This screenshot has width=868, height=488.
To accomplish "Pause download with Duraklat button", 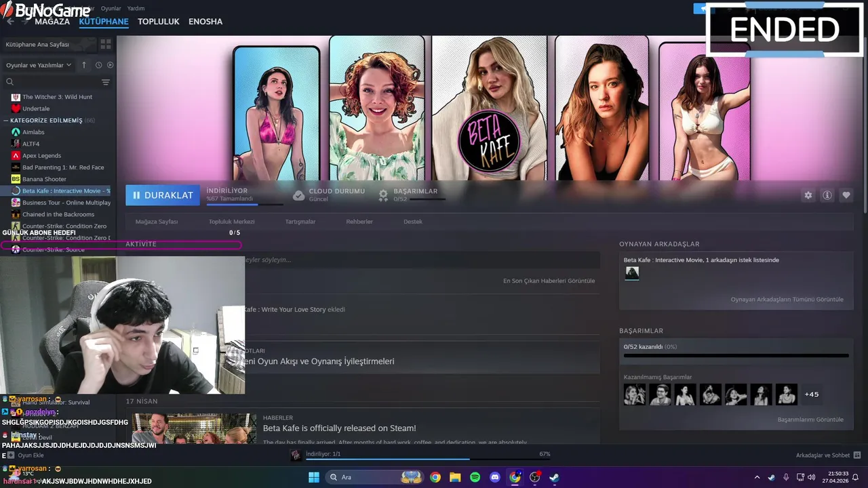I will [x=163, y=195].
